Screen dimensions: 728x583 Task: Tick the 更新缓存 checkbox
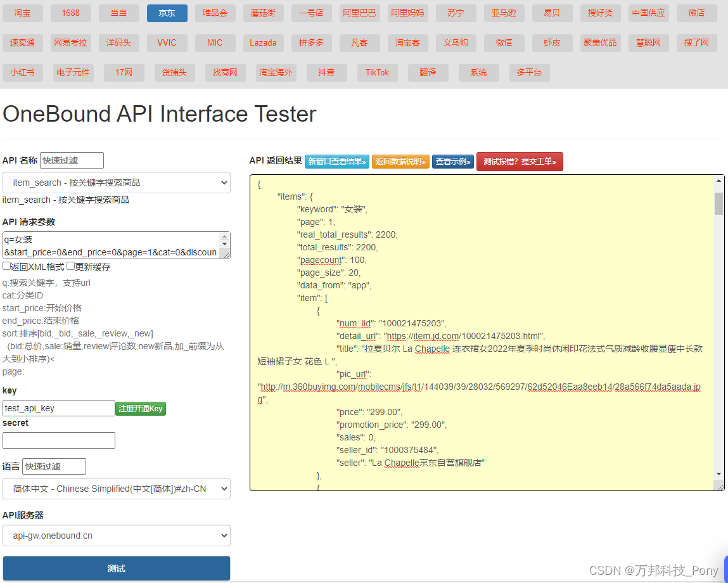click(x=70, y=266)
